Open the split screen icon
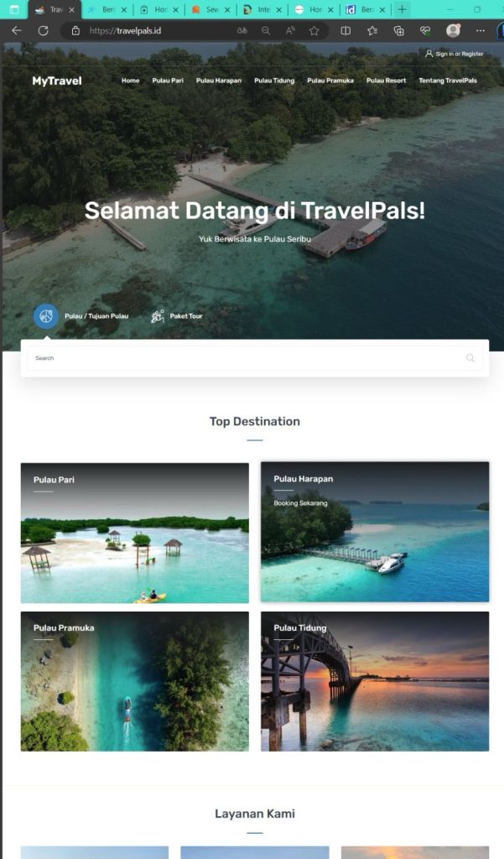504x859 pixels. point(346,31)
